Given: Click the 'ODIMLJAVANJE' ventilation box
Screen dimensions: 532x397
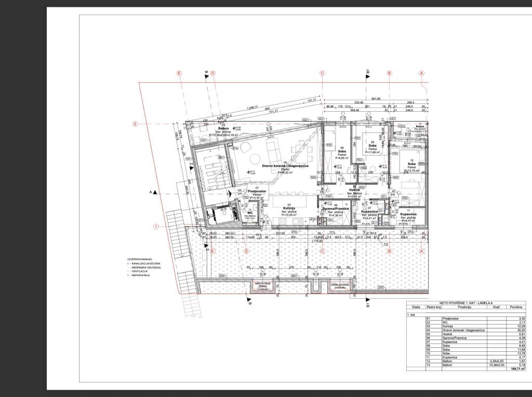Looking at the screenshot, I should pyautogui.click(x=340, y=286).
